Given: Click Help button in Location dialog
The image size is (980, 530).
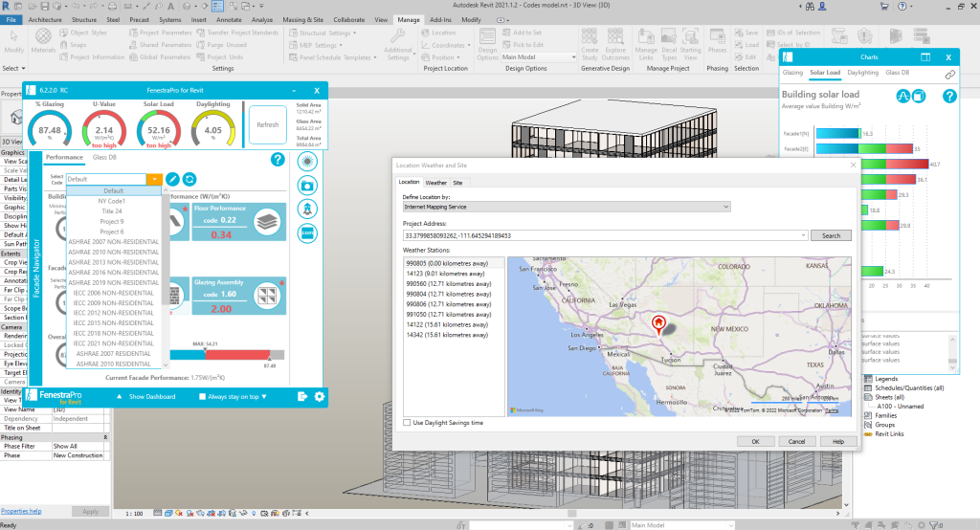Looking at the screenshot, I should point(838,441).
